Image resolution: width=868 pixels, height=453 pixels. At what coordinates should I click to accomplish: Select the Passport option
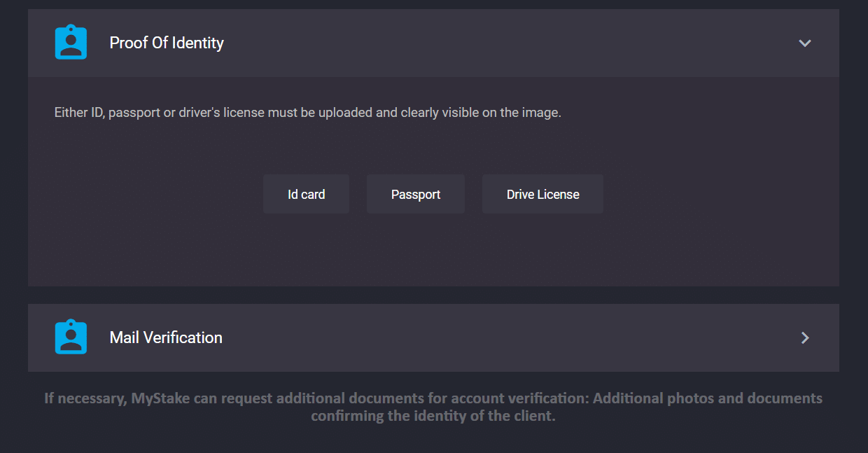(x=415, y=194)
